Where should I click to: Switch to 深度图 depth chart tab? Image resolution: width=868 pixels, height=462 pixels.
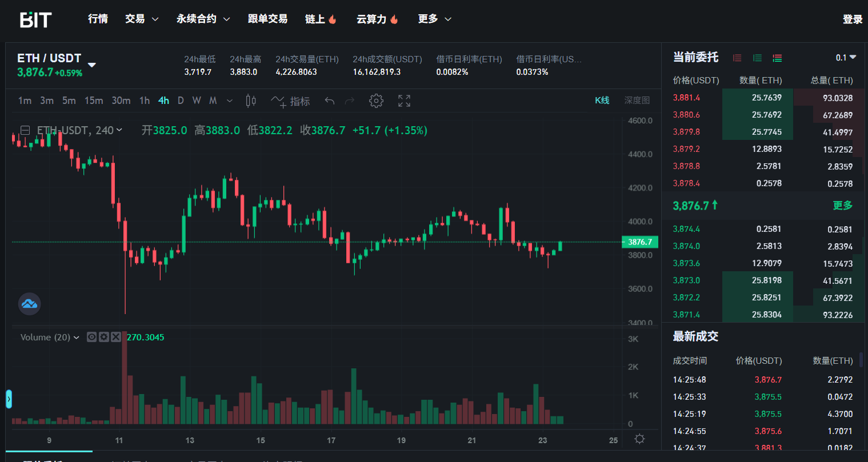tap(637, 101)
